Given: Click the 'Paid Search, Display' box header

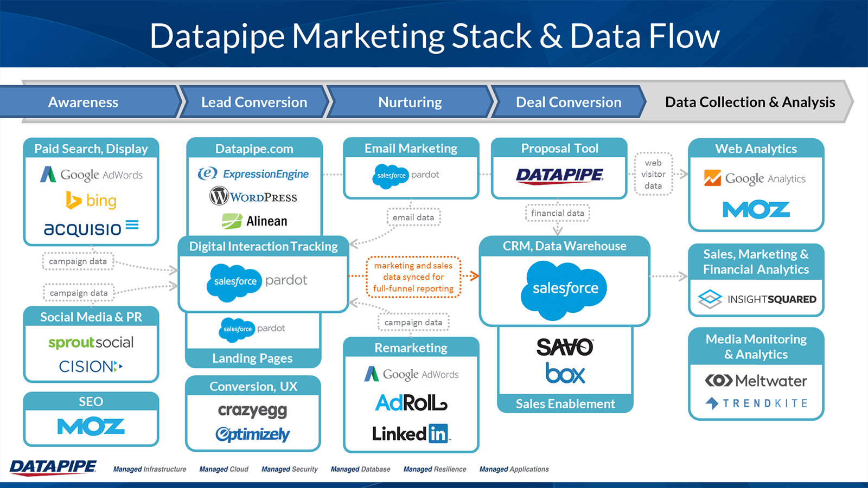Looking at the screenshot, I should pyautogui.click(x=91, y=149).
